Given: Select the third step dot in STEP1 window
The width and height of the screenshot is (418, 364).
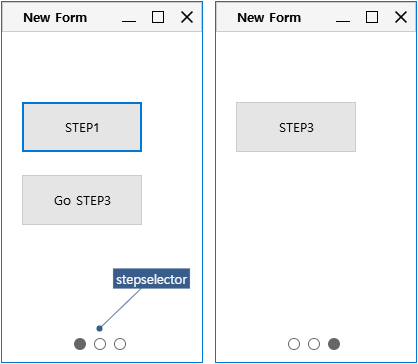Looking at the screenshot, I should pyautogui.click(x=120, y=344).
